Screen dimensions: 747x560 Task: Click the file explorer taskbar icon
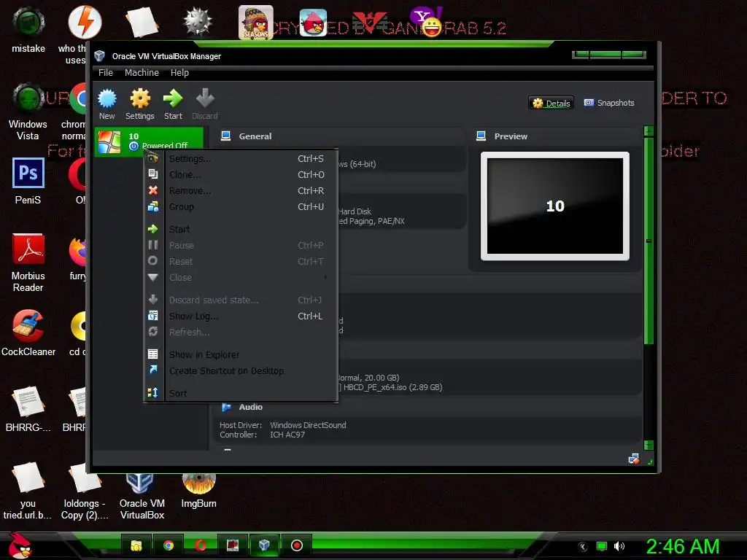pyautogui.click(x=136, y=545)
